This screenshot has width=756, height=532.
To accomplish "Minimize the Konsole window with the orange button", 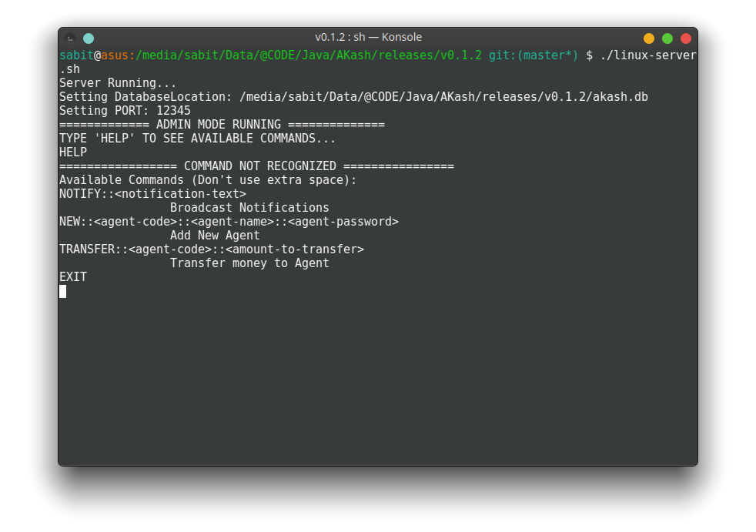I will pyautogui.click(x=648, y=38).
